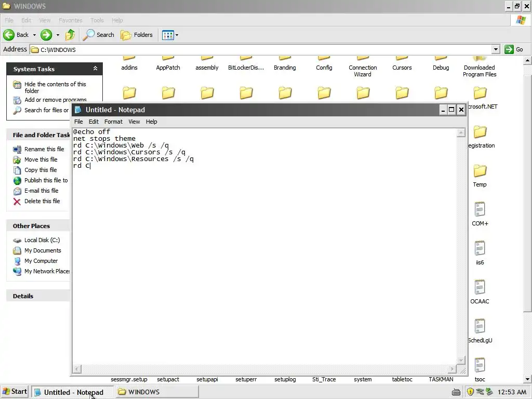Expand the Address bar dropdown
Screen dimensions: 532x399
496,49
